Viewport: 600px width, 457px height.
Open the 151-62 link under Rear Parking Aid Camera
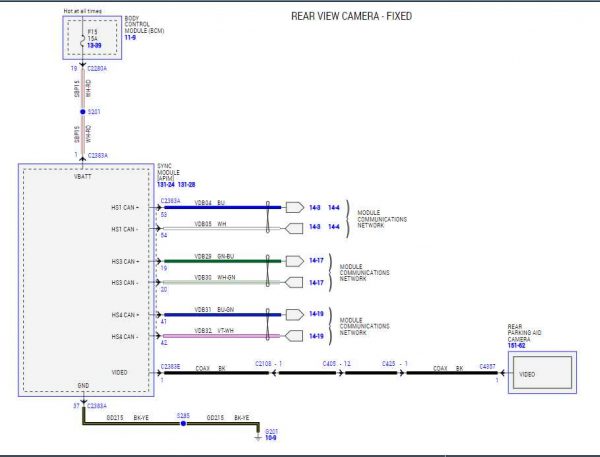(517, 345)
